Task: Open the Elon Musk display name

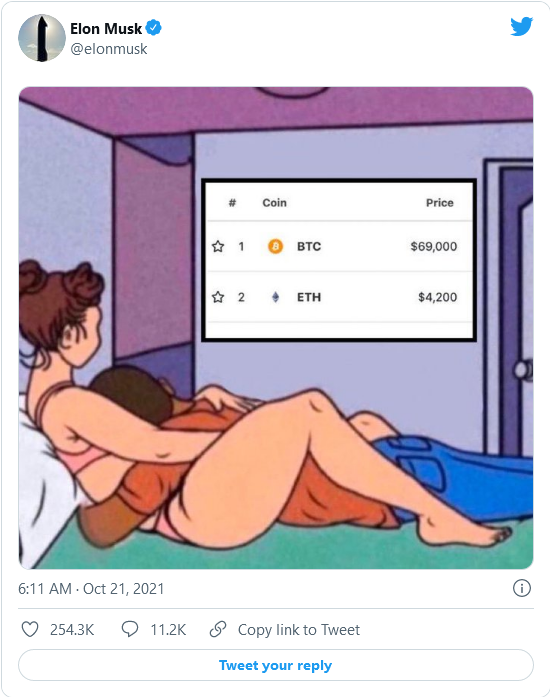Action: 106,28
